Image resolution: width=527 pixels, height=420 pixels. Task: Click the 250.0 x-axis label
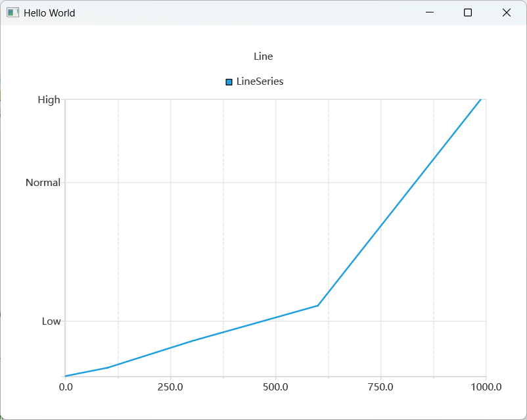170,387
